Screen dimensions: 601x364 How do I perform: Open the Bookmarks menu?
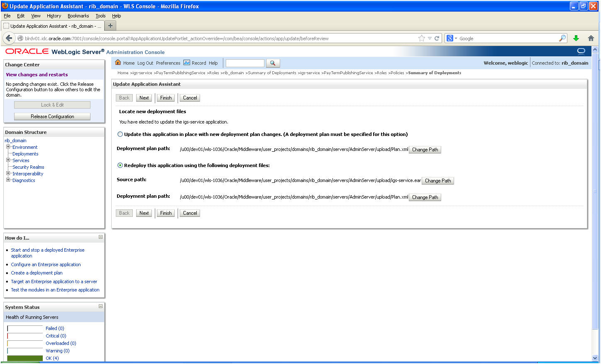pos(78,16)
